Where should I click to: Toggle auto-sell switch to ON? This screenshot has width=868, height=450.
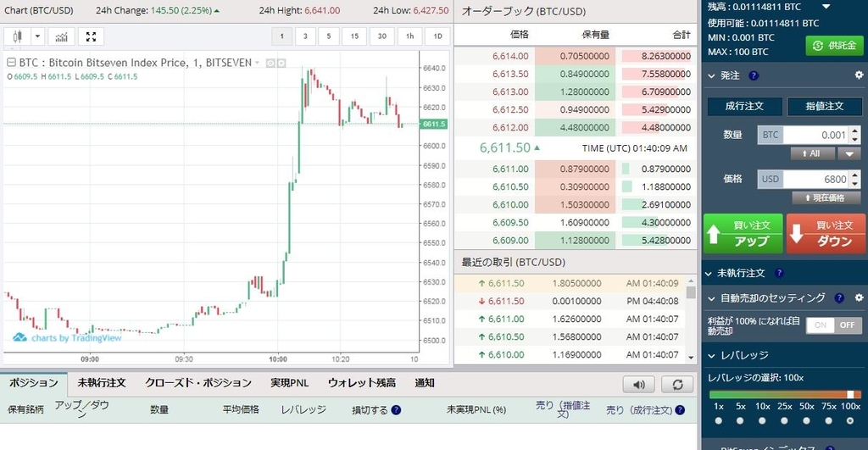tap(821, 325)
